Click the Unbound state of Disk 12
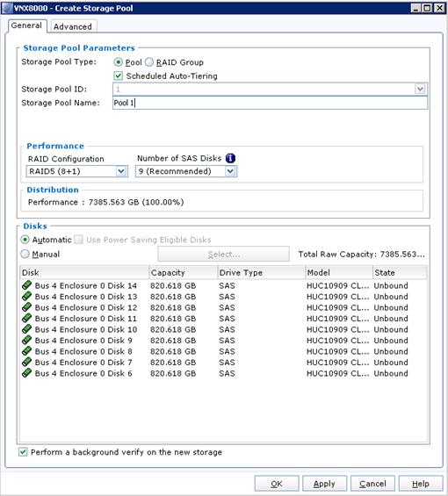 click(391, 307)
